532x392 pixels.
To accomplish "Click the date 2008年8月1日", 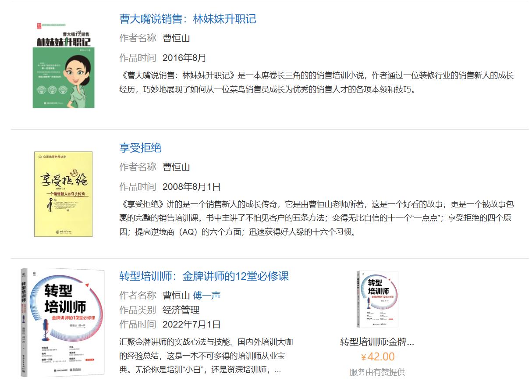I will pos(192,187).
